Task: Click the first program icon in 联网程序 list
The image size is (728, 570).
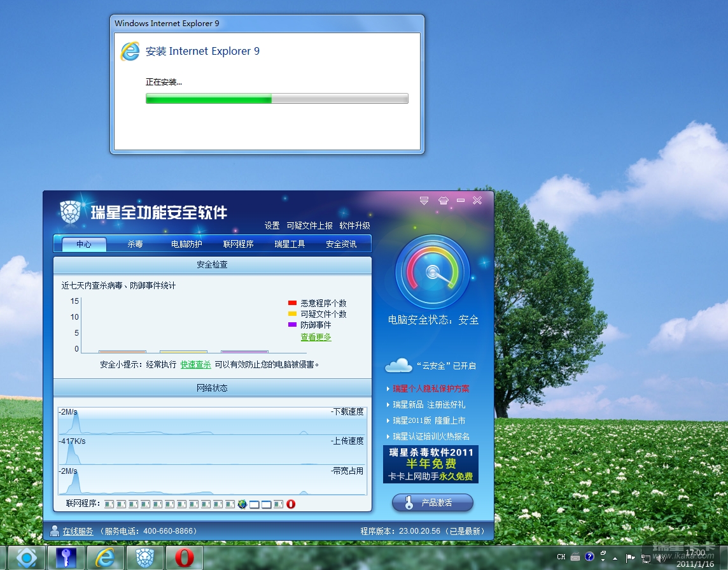Action: (x=109, y=504)
